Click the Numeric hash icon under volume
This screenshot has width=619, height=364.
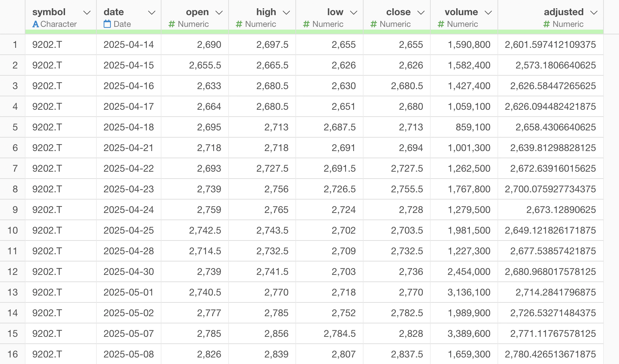tap(441, 24)
